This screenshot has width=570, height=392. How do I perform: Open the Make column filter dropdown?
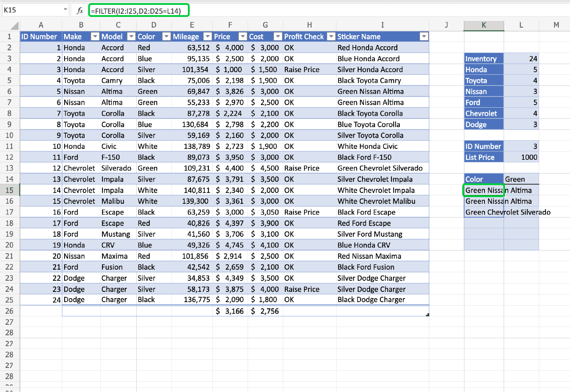pyautogui.click(x=94, y=37)
